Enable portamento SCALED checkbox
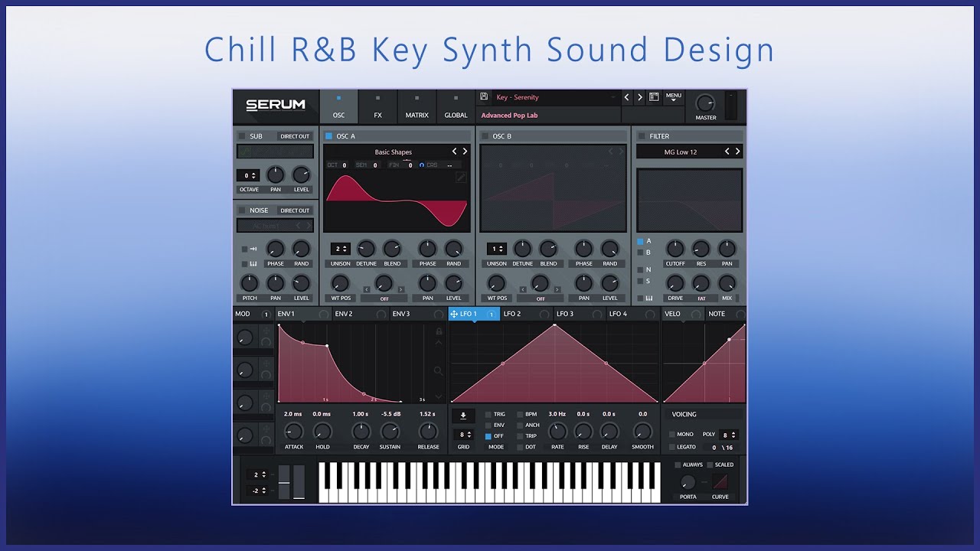 710,465
